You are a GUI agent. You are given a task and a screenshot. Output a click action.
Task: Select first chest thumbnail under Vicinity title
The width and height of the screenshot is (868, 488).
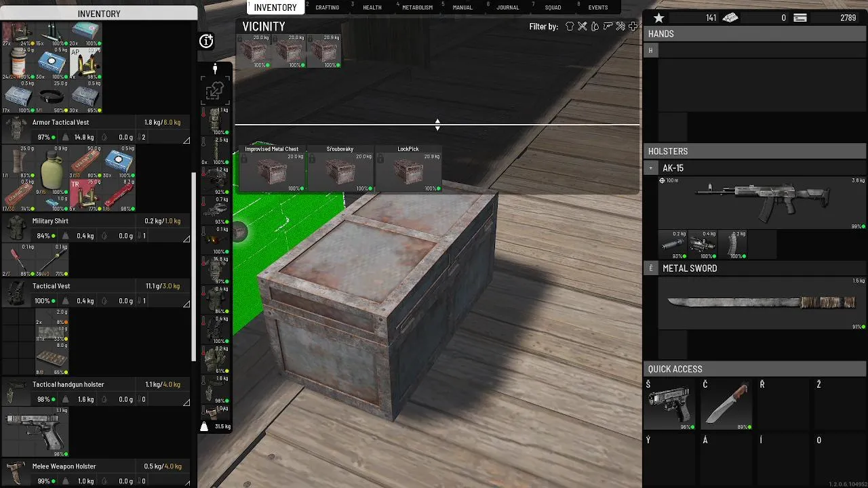click(254, 52)
